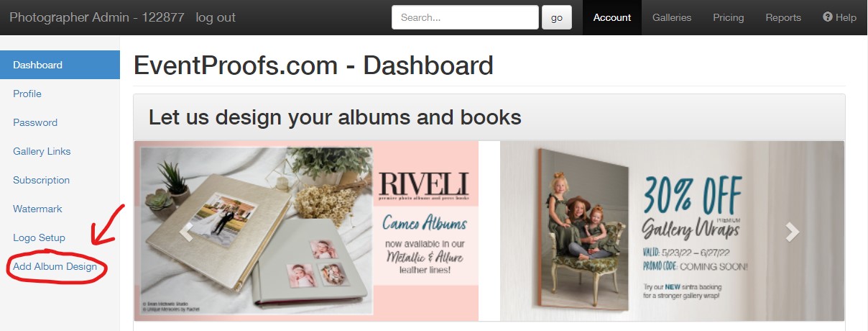Click the next slide chevron on carousel
Viewport: 868px width, 331px height.
point(792,231)
